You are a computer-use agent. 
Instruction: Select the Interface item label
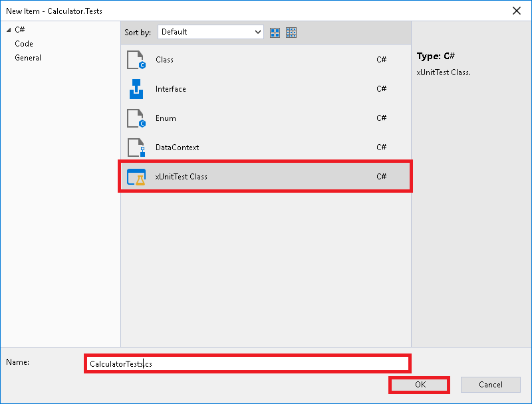click(x=171, y=89)
